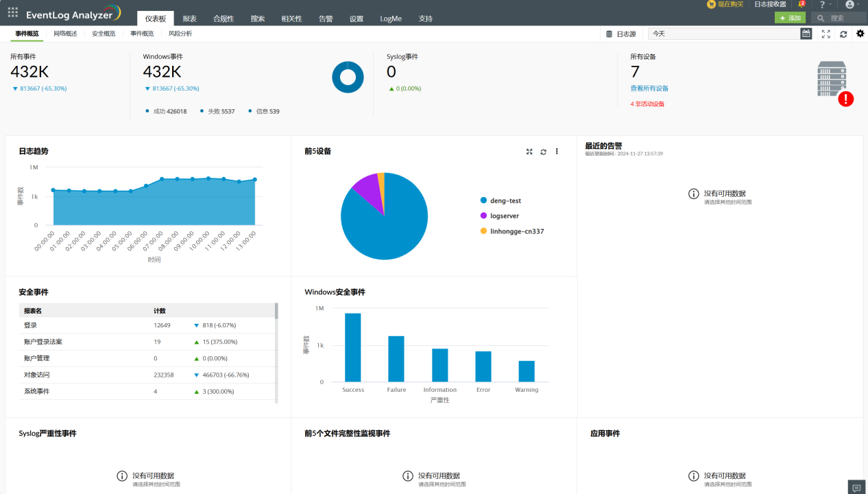
Task: Expand the 前5设备 widget
Action: [x=529, y=152]
